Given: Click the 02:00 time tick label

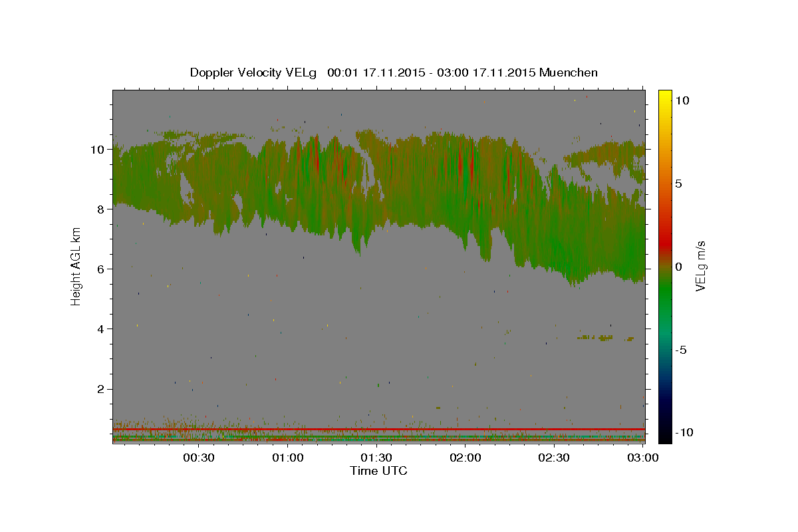Looking at the screenshot, I should click(x=465, y=458).
